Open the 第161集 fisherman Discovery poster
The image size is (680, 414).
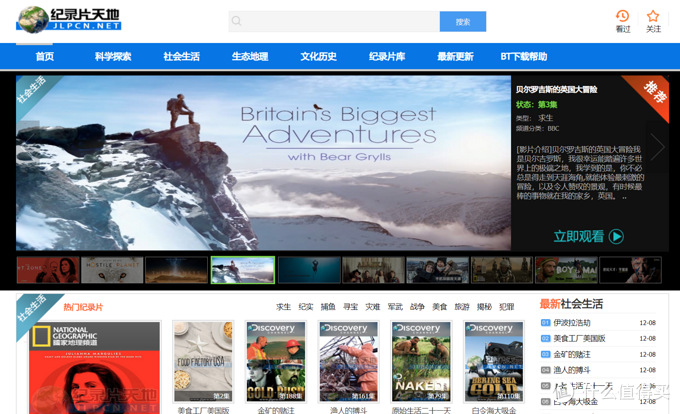[349, 362]
